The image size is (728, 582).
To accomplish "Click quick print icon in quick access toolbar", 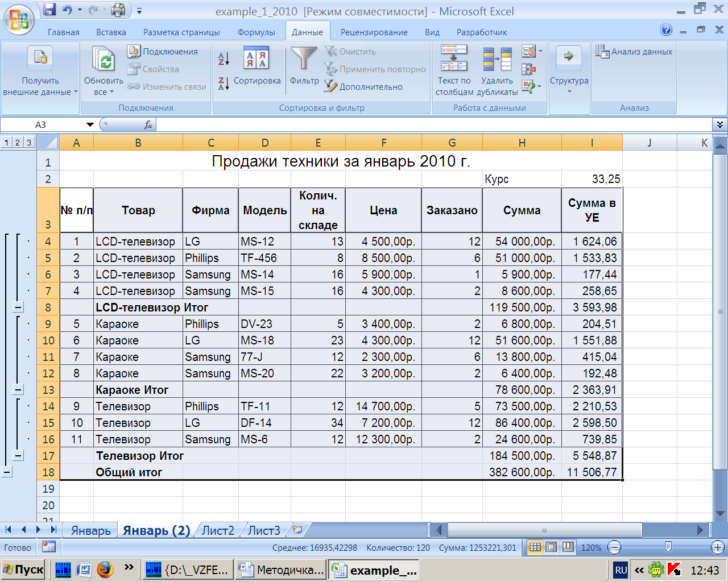I will (x=118, y=10).
